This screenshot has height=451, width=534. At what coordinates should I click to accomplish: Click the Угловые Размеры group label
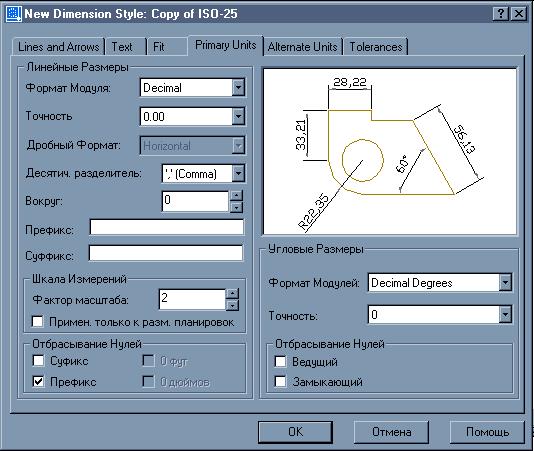315,249
